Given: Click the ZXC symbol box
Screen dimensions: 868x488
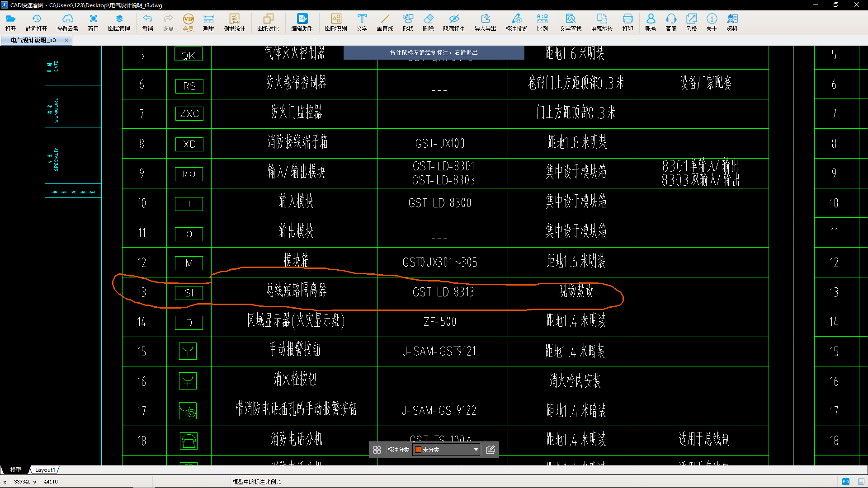Looking at the screenshot, I should point(189,113).
